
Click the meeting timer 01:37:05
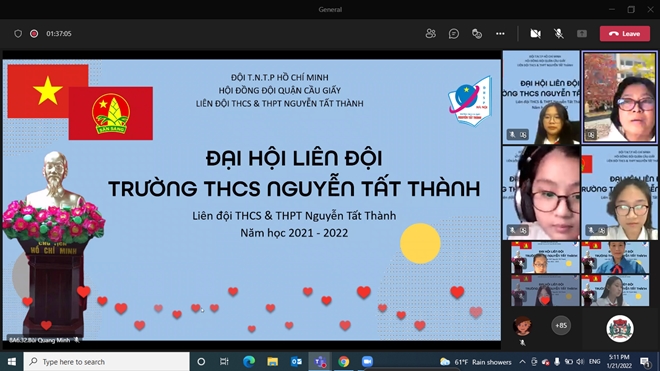[59, 33]
